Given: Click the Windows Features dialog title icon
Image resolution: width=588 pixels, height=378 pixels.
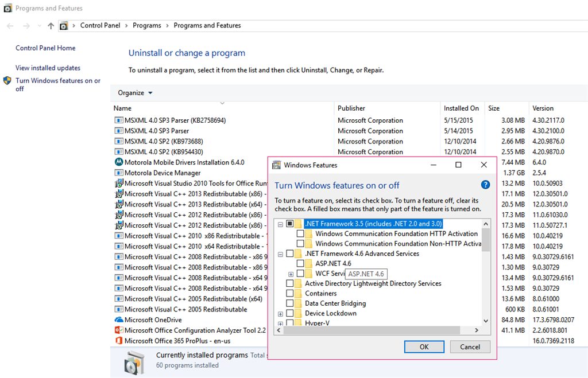Looking at the screenshot, I should (x=276, y=165).
